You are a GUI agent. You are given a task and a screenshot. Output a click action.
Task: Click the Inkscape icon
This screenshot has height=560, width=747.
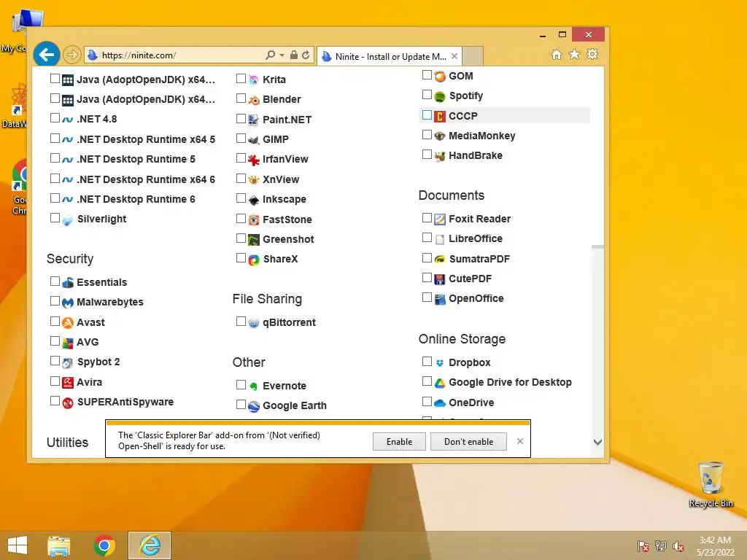pos(254,200)
